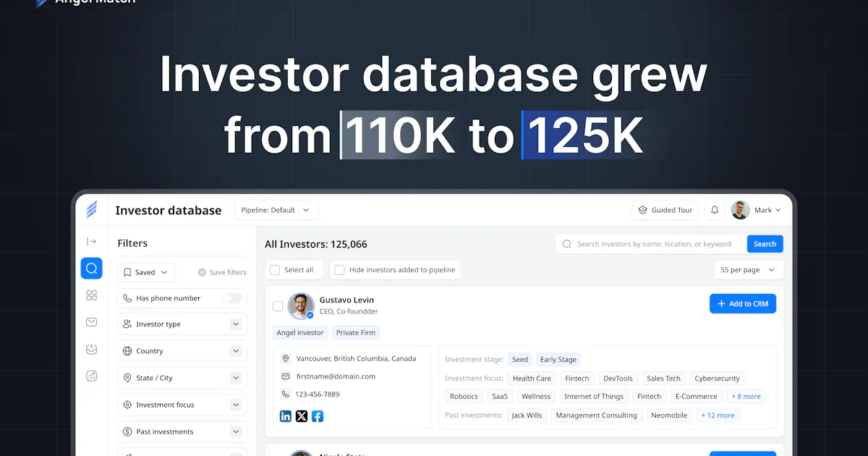Open the analytics chart sidebar icon
The image size is (868, 456).
91,376
